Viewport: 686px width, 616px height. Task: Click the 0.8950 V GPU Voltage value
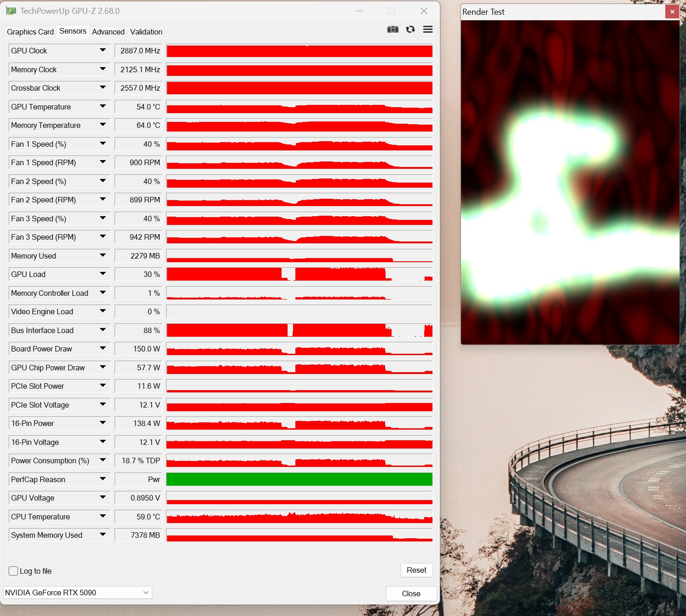pos(138,498)
